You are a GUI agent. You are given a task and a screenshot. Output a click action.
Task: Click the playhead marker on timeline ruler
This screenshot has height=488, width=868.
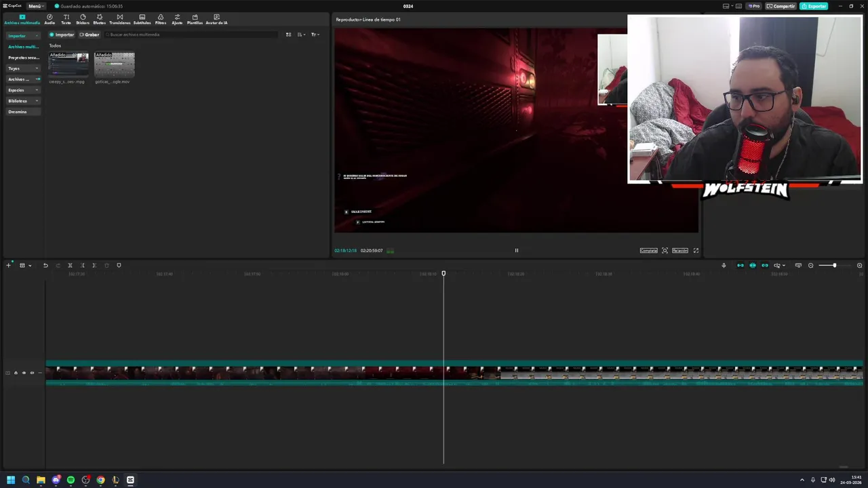pos(443,273)
